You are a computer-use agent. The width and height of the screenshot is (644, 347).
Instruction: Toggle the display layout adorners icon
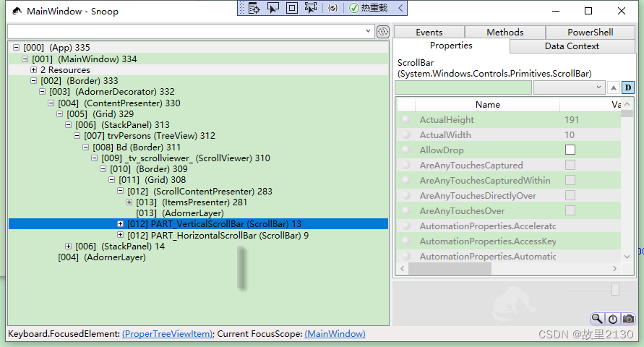292,8
